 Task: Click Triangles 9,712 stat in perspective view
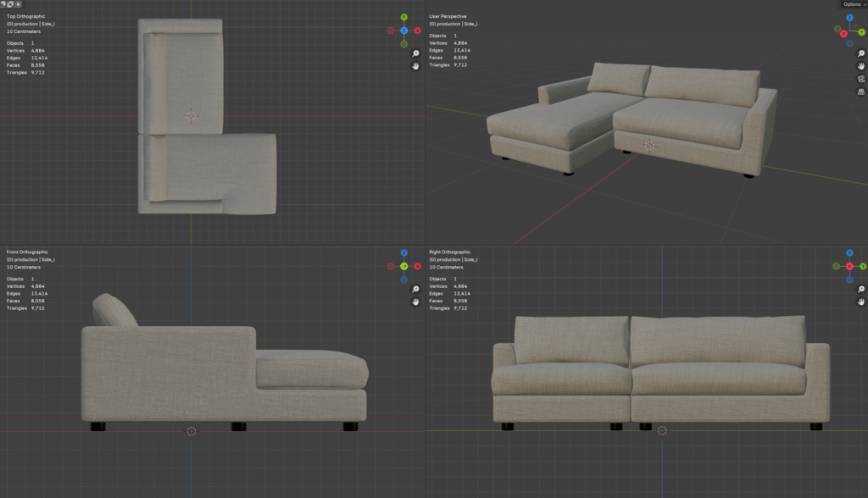[448, 64]
